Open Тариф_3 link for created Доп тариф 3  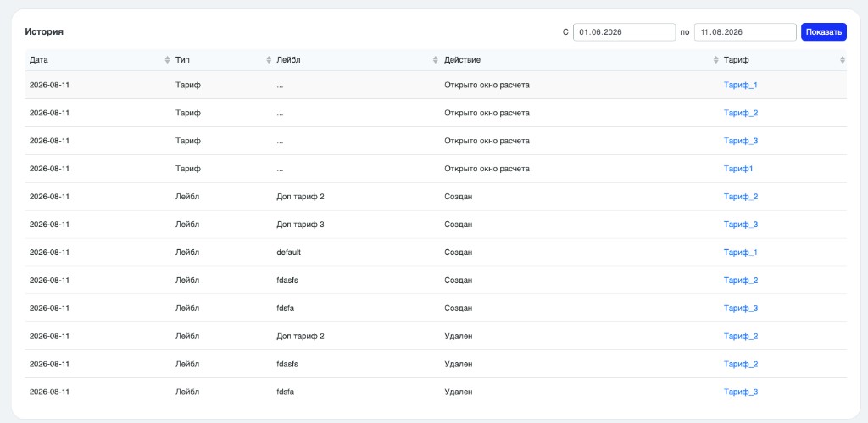[x=741, y=225]
